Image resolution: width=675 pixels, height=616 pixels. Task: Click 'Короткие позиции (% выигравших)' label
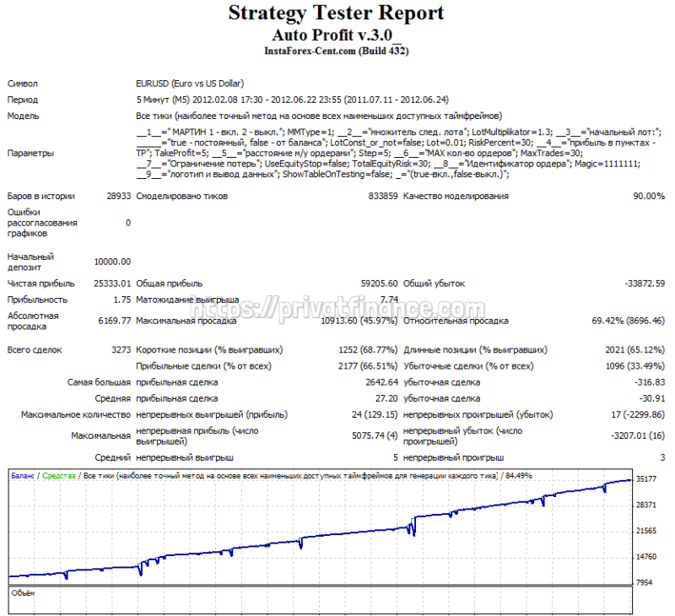[209, 350]
